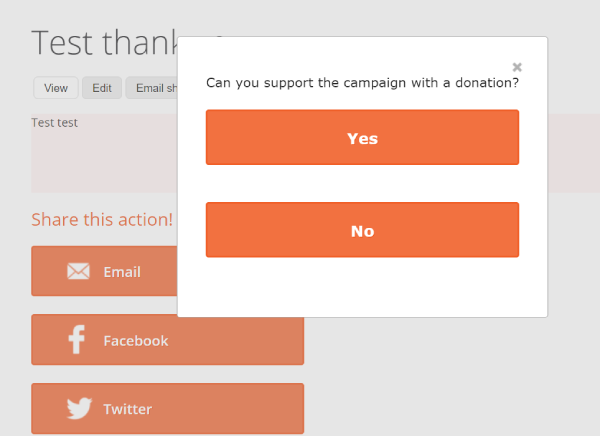Switch to the View tab
The image size is (600, 436).
pyautogui.click(x=56, y=88)
